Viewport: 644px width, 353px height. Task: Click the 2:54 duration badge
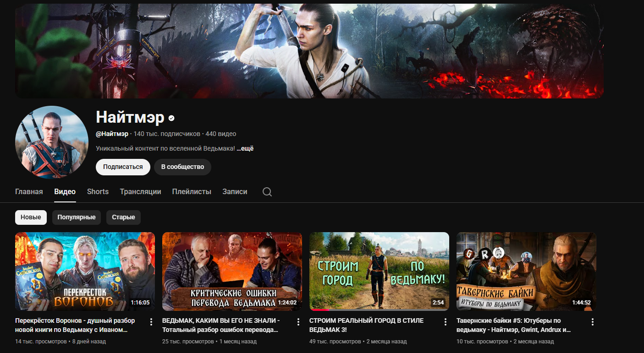click(x=438, y=303)
